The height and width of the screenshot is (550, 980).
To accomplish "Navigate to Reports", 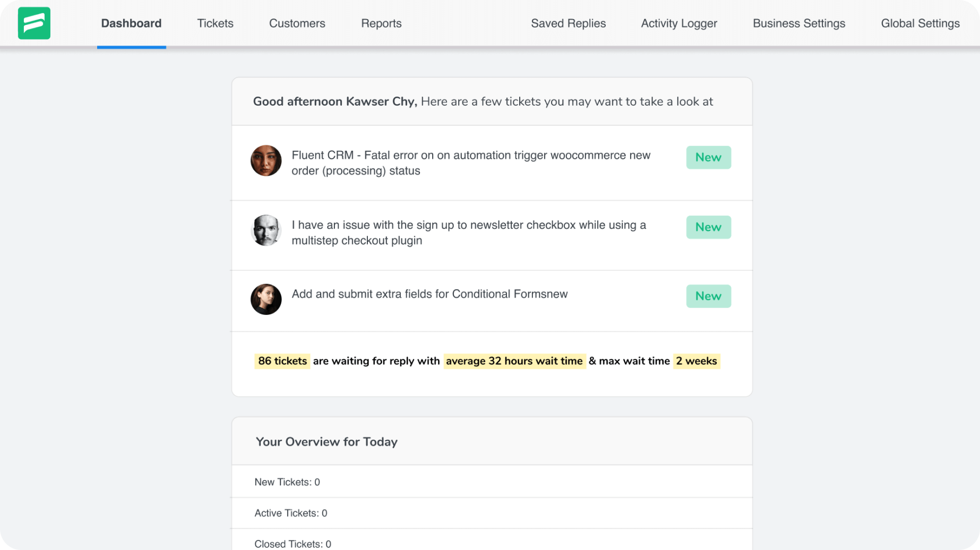I will [x=381, y=23].
